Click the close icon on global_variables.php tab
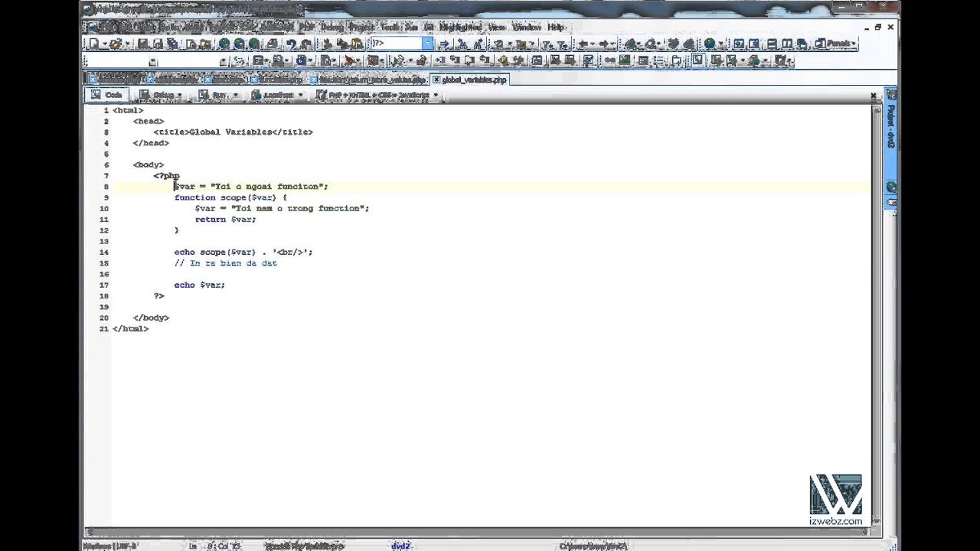The image size is (980, 551). [x=436, y=80]
